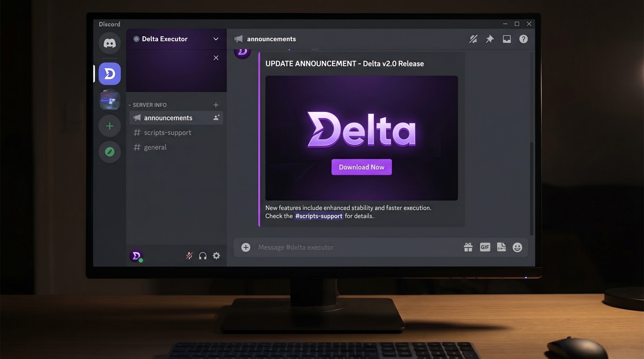The width and height of the screenshot is (644, 359).
Task: Switch to the scripts-support channel
Action: 176,133
